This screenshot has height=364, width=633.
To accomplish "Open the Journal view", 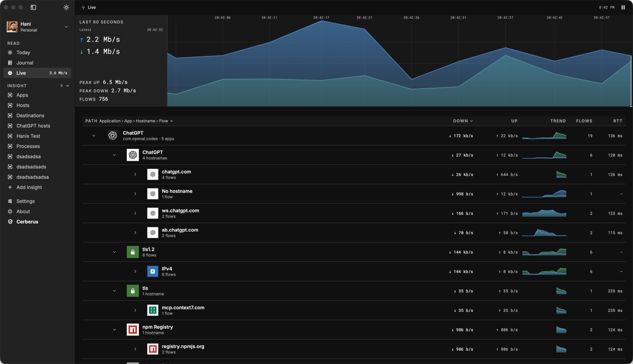I will tap(37, 63).
